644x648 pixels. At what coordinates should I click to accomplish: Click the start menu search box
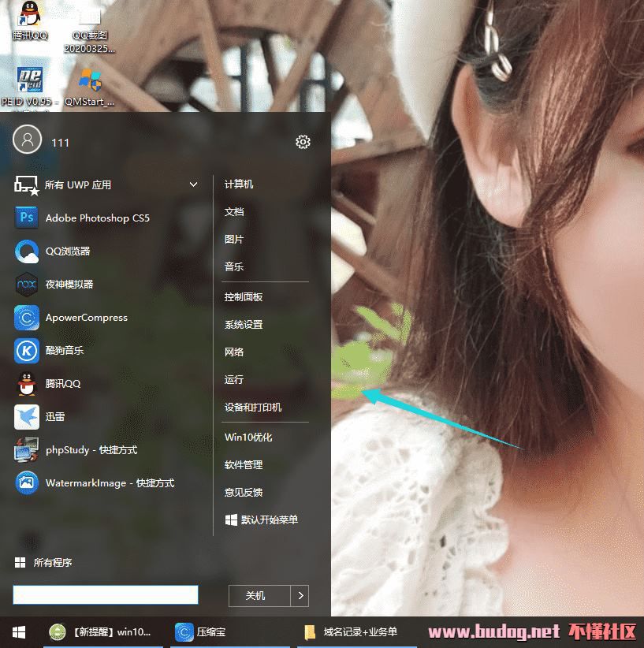click(106, 595)
